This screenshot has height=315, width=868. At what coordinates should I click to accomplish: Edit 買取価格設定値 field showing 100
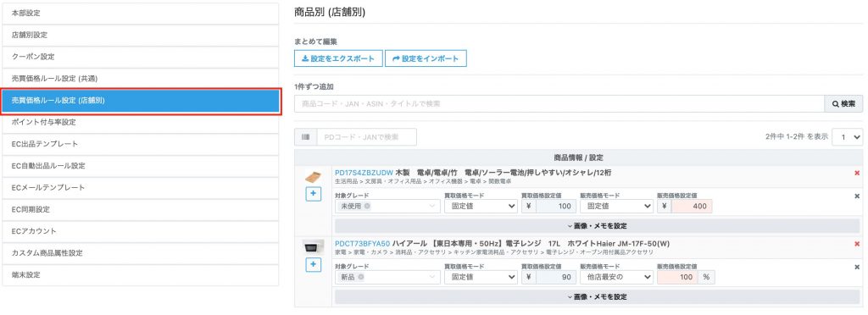pos(556,206)
